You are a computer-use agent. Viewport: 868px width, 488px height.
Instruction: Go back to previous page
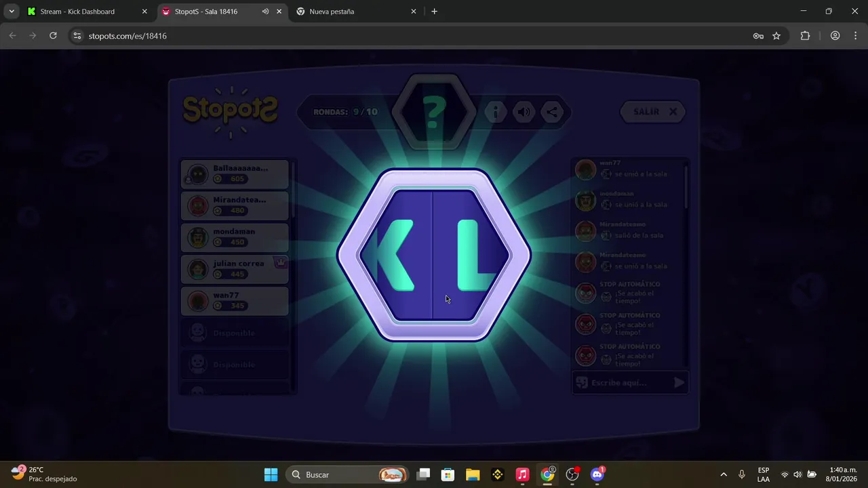click(x=12, y=36)
